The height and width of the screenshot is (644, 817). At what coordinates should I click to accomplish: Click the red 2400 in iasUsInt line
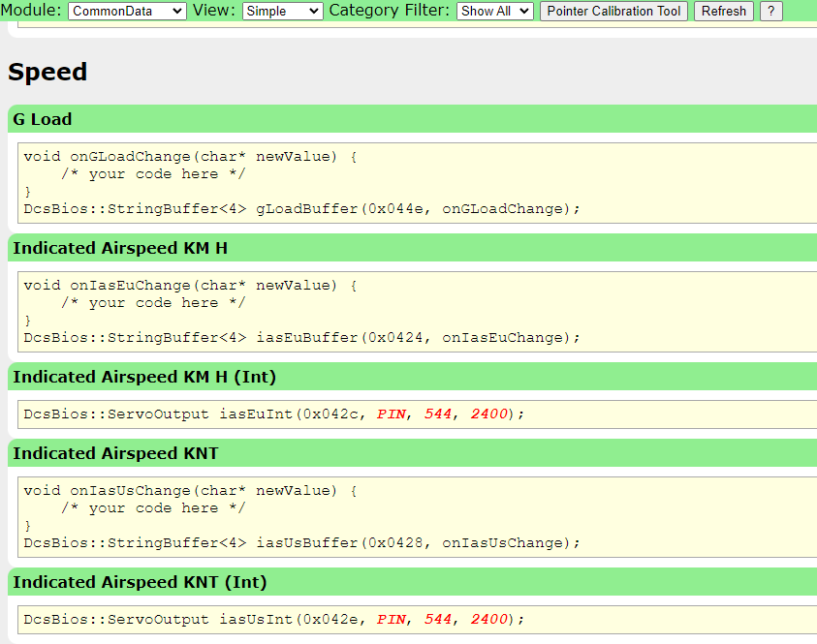[488, 619]
